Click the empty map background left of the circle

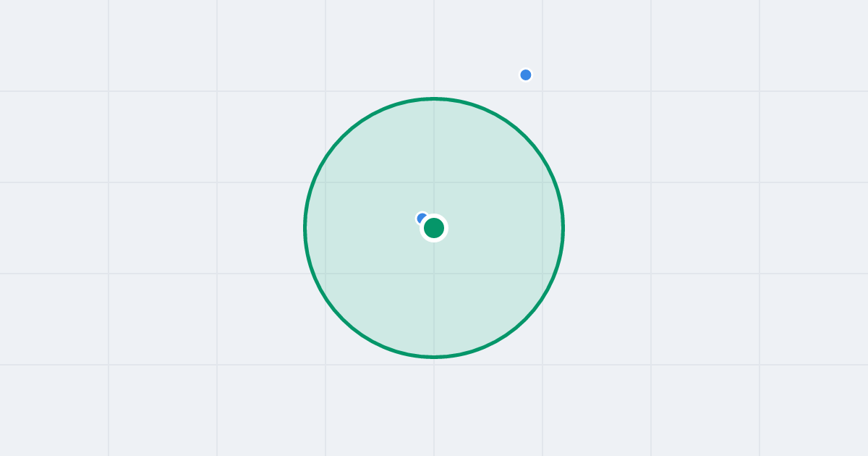tap(159, 228)
